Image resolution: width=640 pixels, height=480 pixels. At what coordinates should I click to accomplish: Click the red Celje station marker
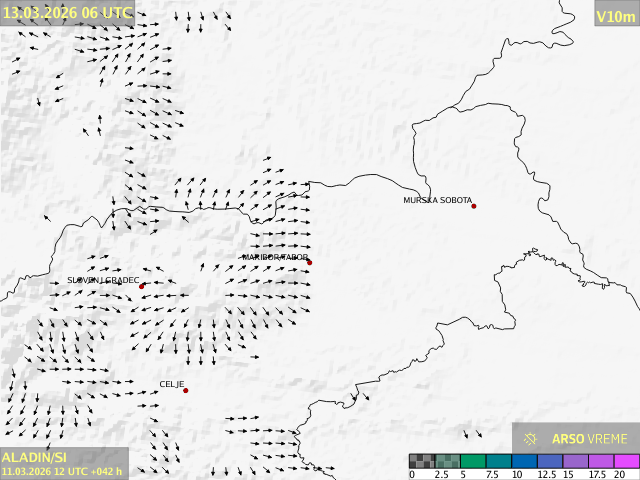pyautogui.click(x=185, y=391)
